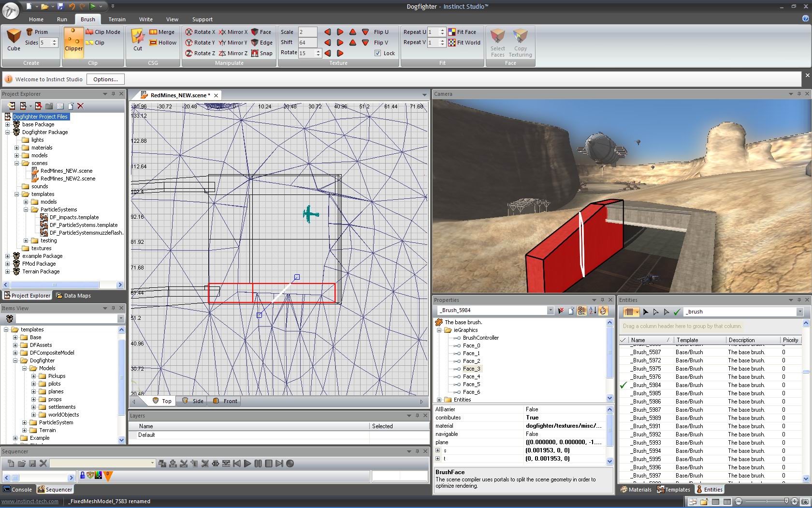Open RedMines_NEW2.scene in explorer

pyautogui.click(x=68, y=179)
